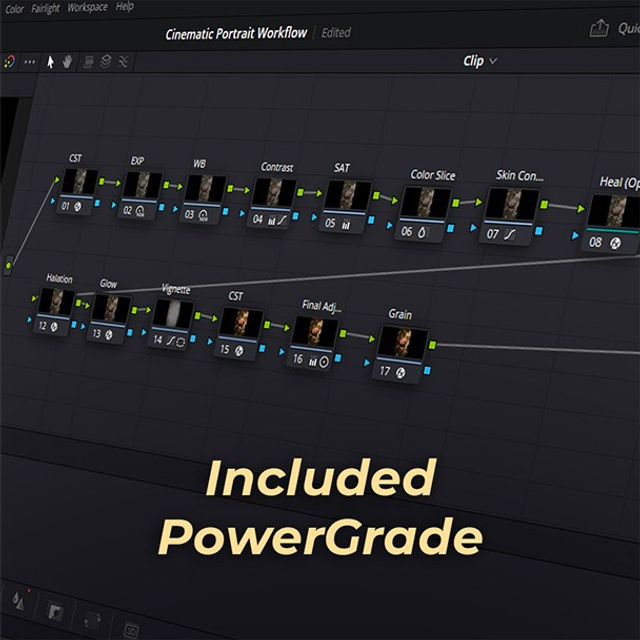Click the curve icon on node 07
640x640 pixels.
pyautogui.click(x=510, y=235)
